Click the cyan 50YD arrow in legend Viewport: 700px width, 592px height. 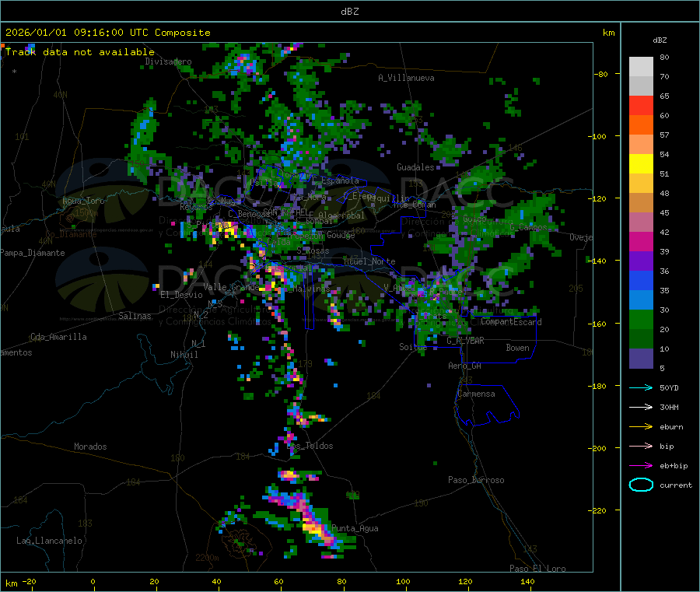click(641, 387)
